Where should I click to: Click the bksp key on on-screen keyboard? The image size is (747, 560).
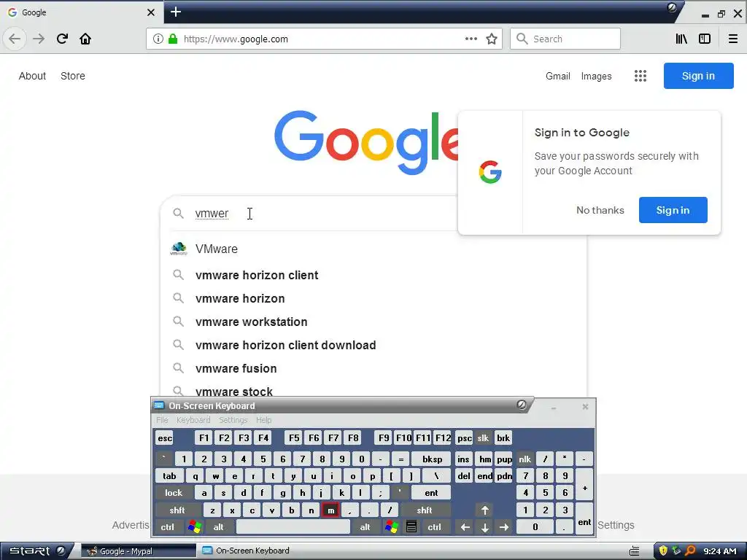432,459
